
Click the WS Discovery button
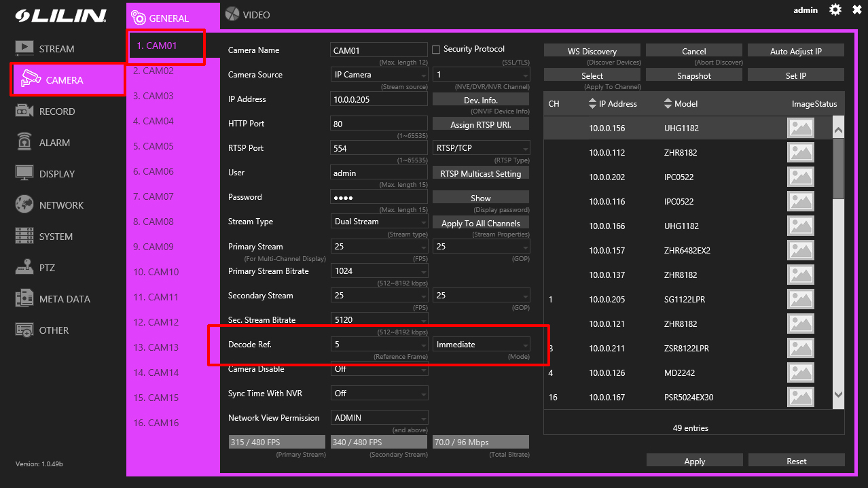(x=592, y=51)
